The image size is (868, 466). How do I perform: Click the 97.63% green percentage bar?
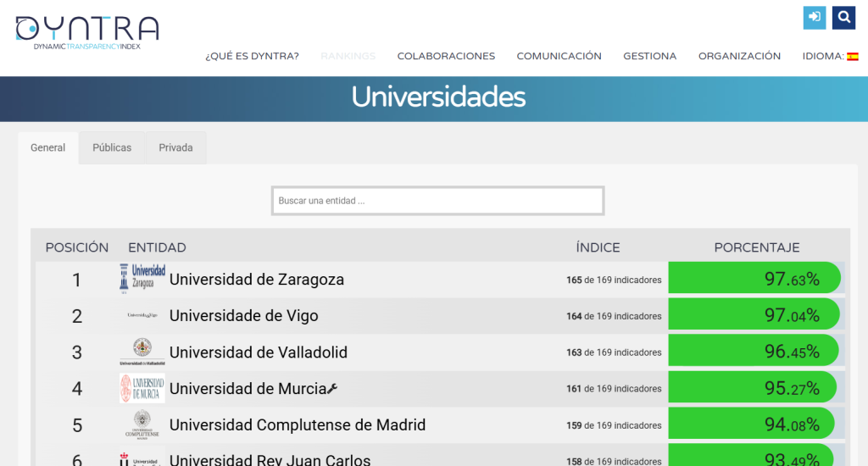tap(754, 279)
